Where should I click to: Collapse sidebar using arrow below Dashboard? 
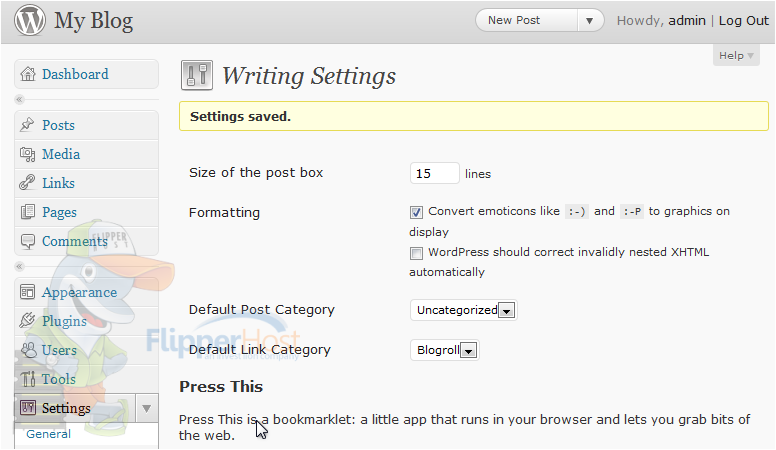19,100
